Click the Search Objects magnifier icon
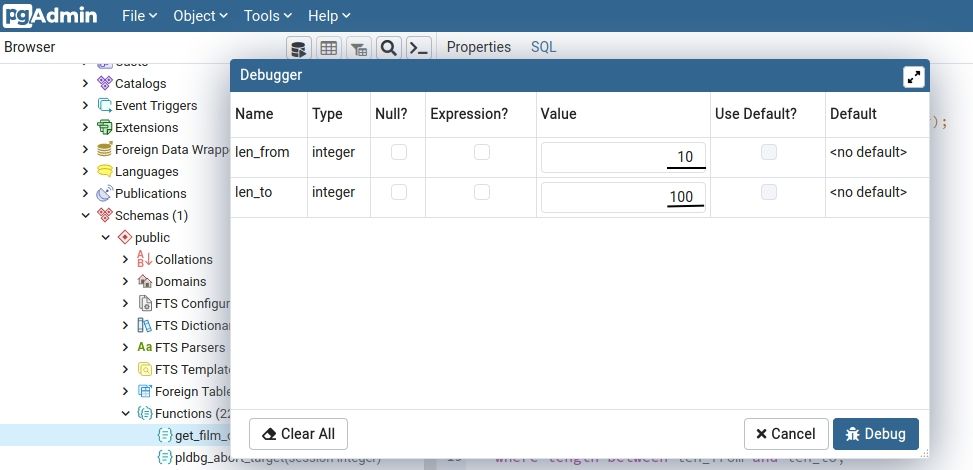This screenshot has height=470, width=973. [388, 48]
